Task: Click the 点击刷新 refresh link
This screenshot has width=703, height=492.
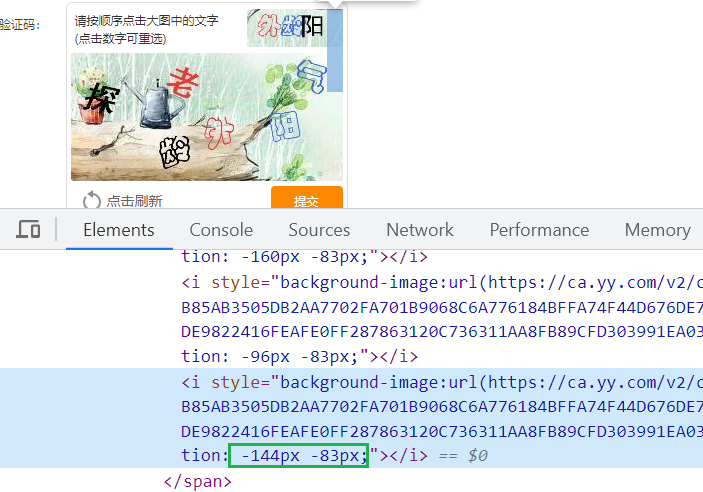Action: [134, 200]
